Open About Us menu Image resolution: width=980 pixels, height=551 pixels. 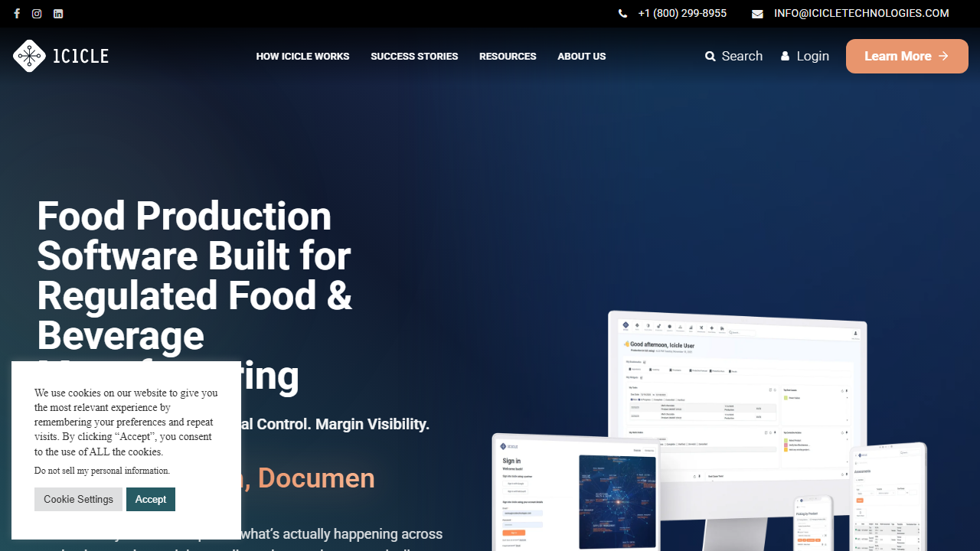click(582, 57)
